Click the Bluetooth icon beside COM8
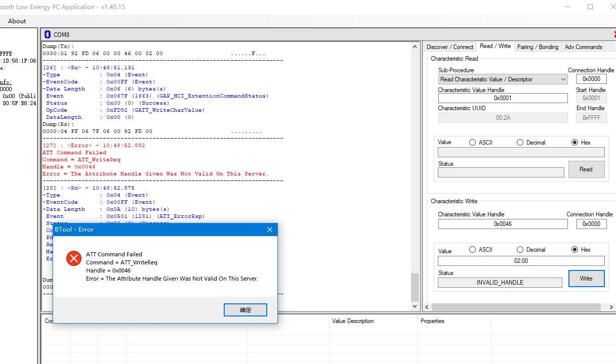Viewport: 616px width, 364px height. click(48, 34)
